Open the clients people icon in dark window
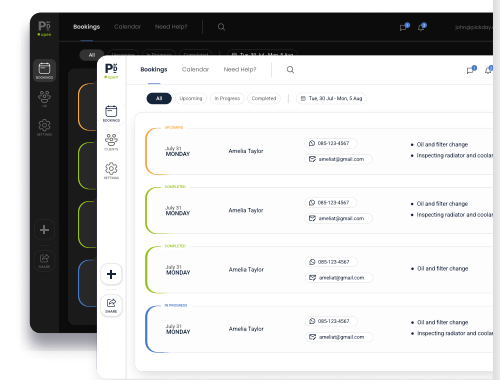500x380 pixels. [44, 99]
